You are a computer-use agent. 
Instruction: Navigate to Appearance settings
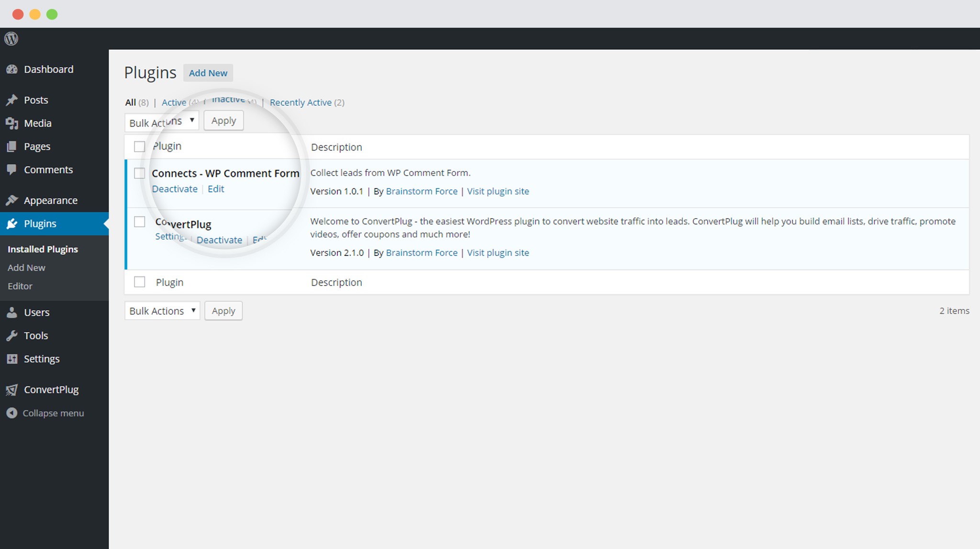point(51,200)
